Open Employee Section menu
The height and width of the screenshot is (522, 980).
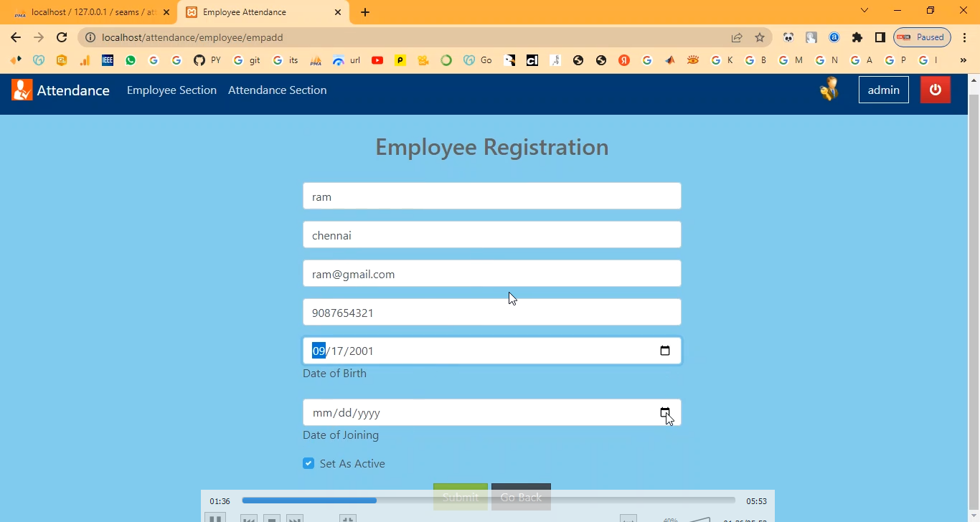coord(171,90)
